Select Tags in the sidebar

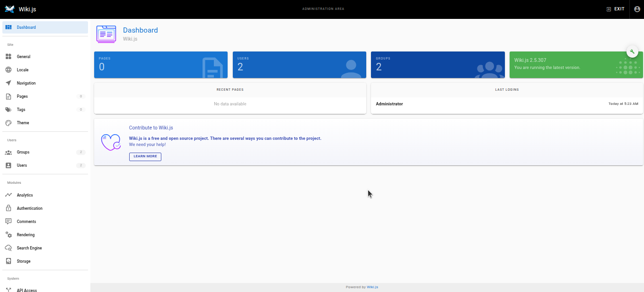pos(45,110)
